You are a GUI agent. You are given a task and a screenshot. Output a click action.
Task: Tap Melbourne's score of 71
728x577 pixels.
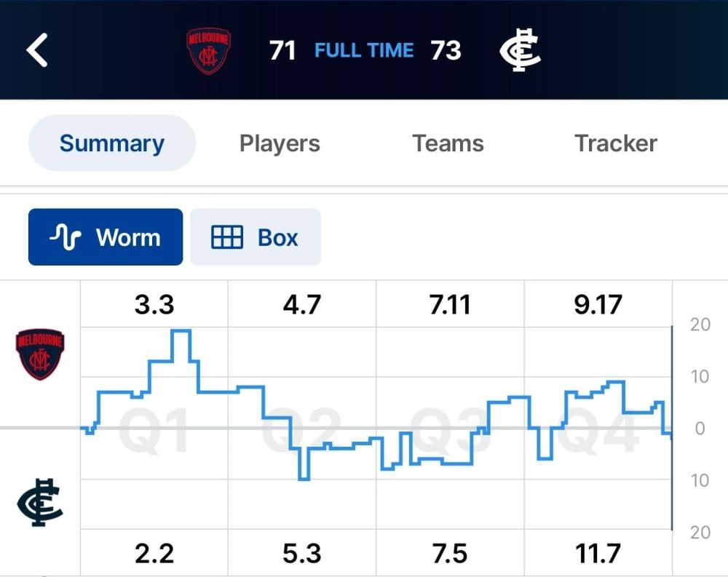282,51
